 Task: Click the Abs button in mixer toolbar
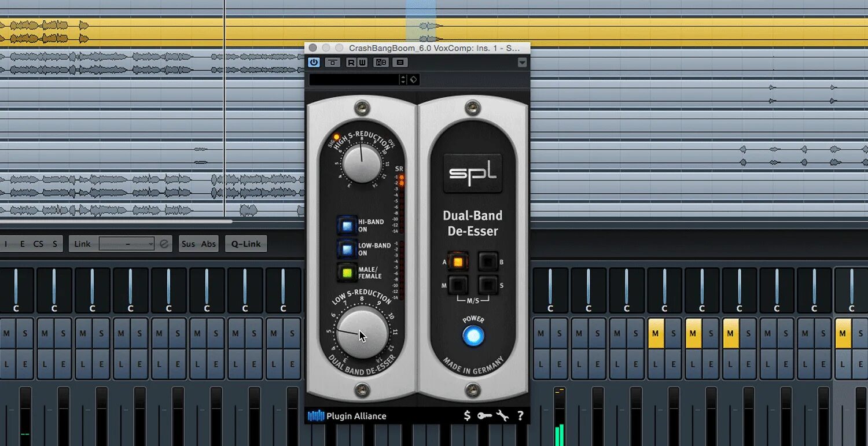click(x=208, y=244)
